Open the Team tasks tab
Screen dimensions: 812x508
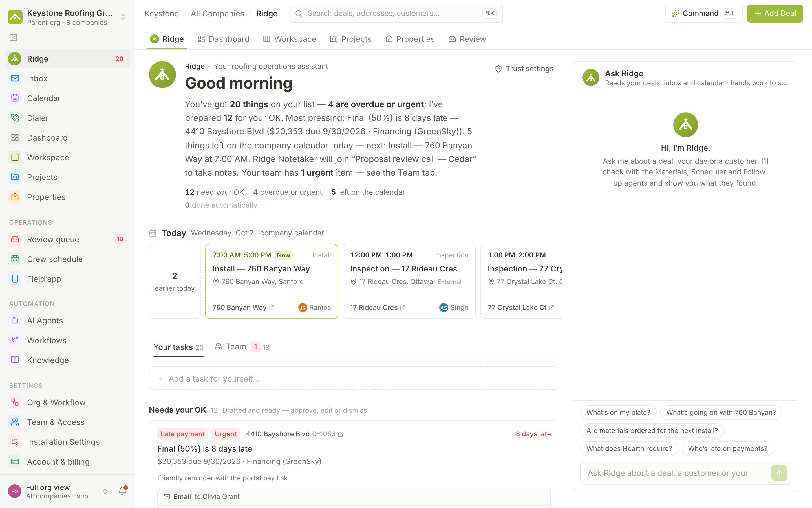242,347
